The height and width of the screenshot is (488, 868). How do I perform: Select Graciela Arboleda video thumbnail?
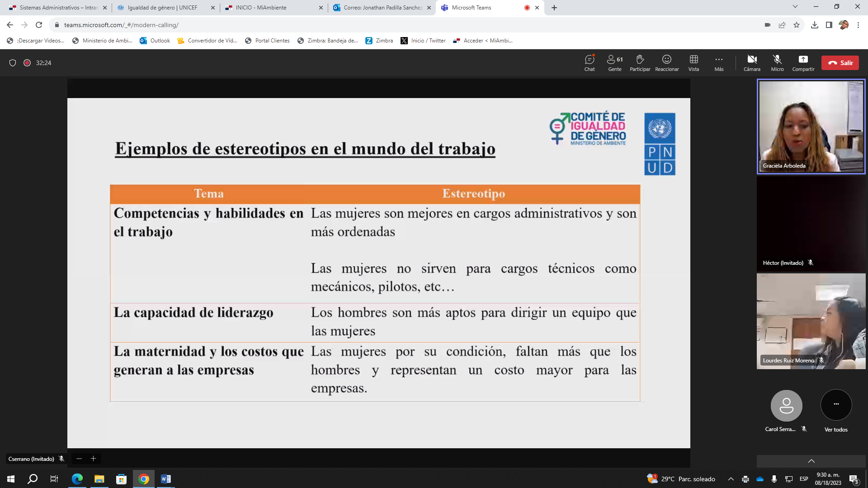(811, 127)
